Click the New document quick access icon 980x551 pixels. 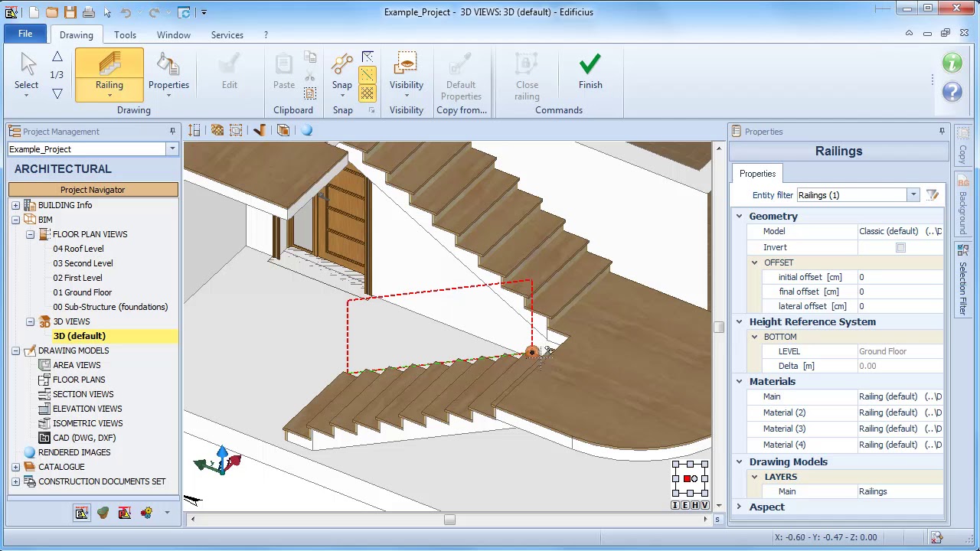click(x=34, y=12)
